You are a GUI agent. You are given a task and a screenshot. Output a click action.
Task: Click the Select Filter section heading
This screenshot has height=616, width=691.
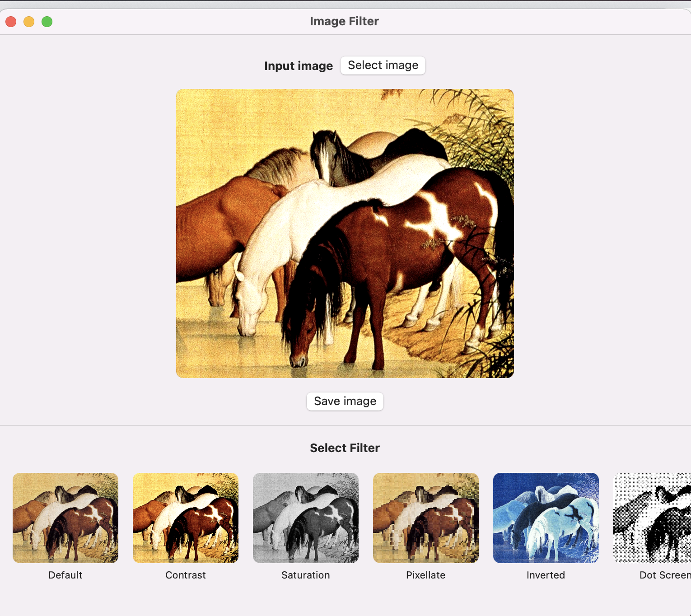pos(345,448)
